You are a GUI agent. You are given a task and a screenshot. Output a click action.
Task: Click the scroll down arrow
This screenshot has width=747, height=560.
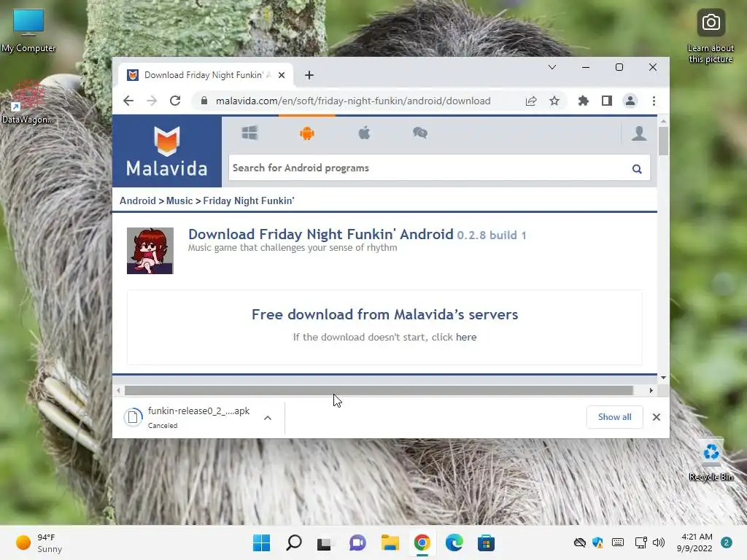point(663,378)
